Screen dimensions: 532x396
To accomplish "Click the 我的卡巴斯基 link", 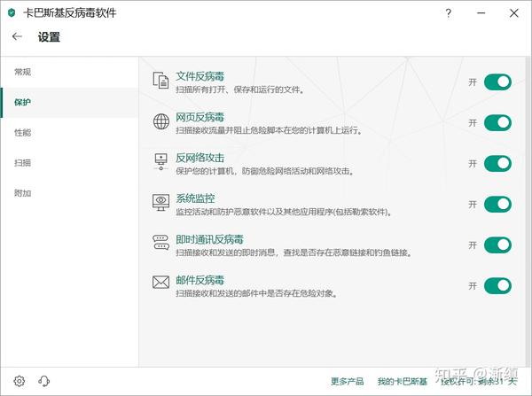I will (402, 382).
